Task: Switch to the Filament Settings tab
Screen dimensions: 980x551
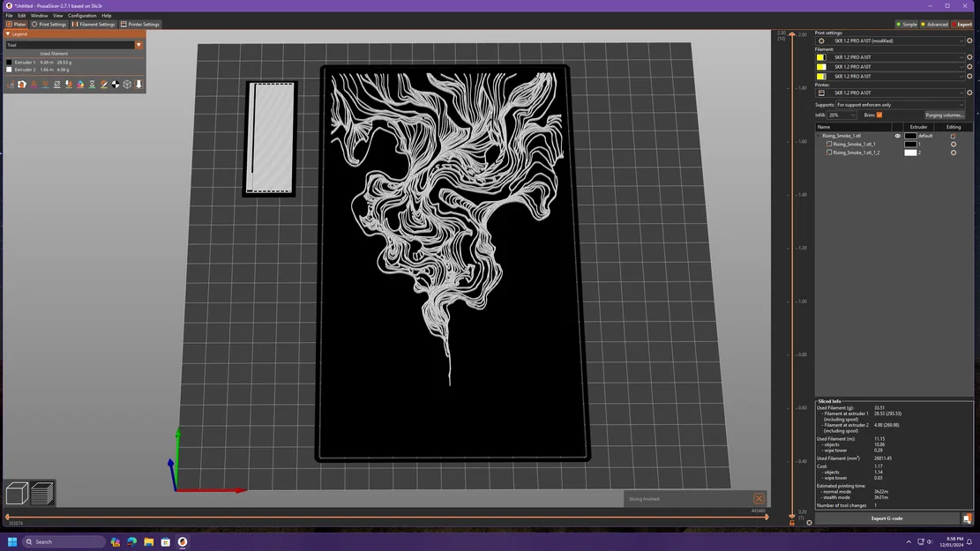Action: pyautogui.click(x=94, y=25)
